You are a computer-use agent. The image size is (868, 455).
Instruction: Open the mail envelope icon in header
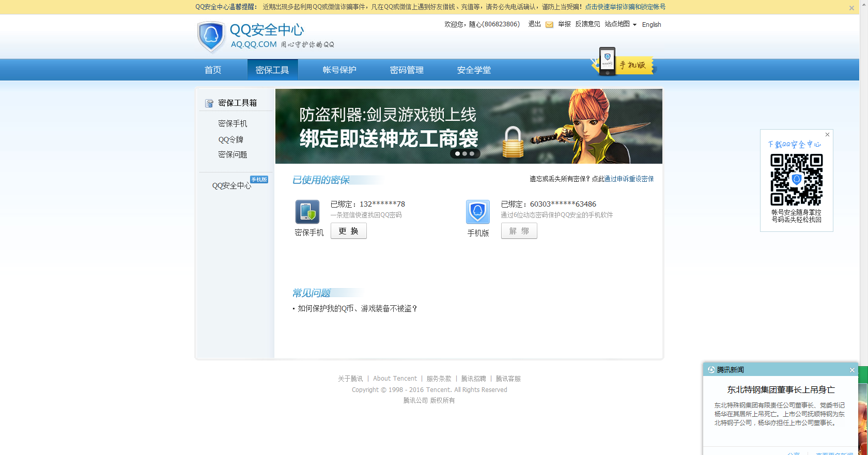[549, 25]
